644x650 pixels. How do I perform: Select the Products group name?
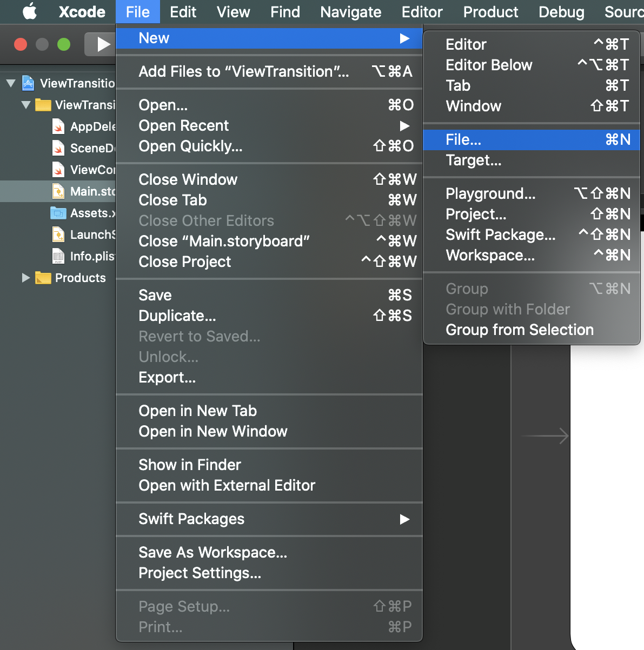[81, 278]
